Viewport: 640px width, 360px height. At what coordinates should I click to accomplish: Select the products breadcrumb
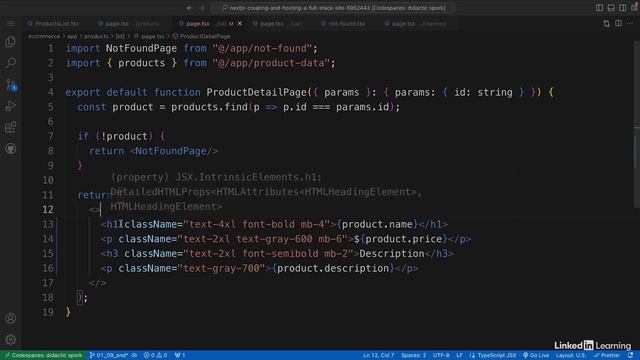pyautogui.click(x=96, y=36)
